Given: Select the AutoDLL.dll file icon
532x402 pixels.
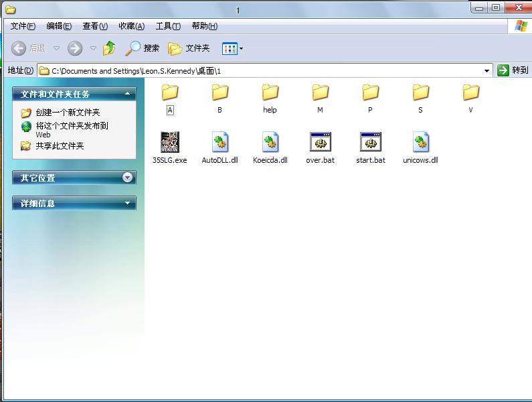Looking at the screenshot, I should (219, 143).
